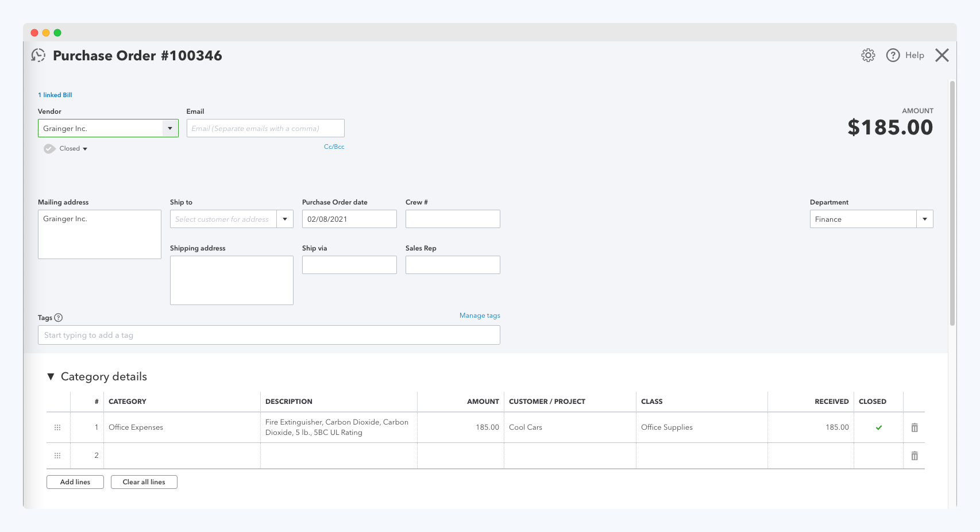The image size is (980, 532).
Task: Open settings gear icon
Action: point(868,55)
